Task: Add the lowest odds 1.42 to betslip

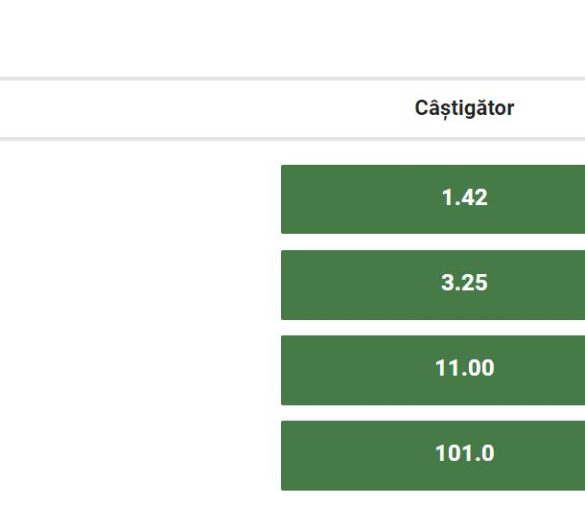Action: coord(433,199)
